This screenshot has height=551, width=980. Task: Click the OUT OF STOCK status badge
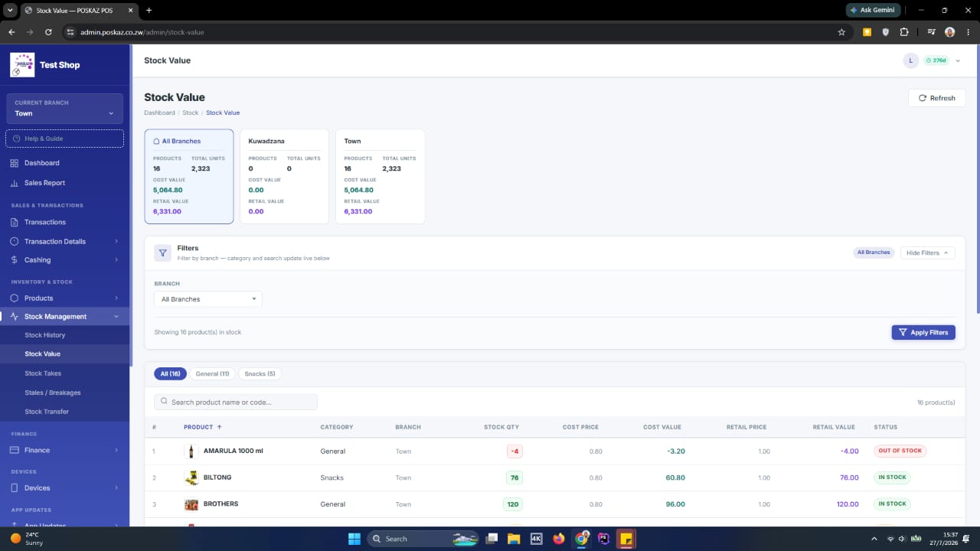pyautogui.click(x=900, y=451)
